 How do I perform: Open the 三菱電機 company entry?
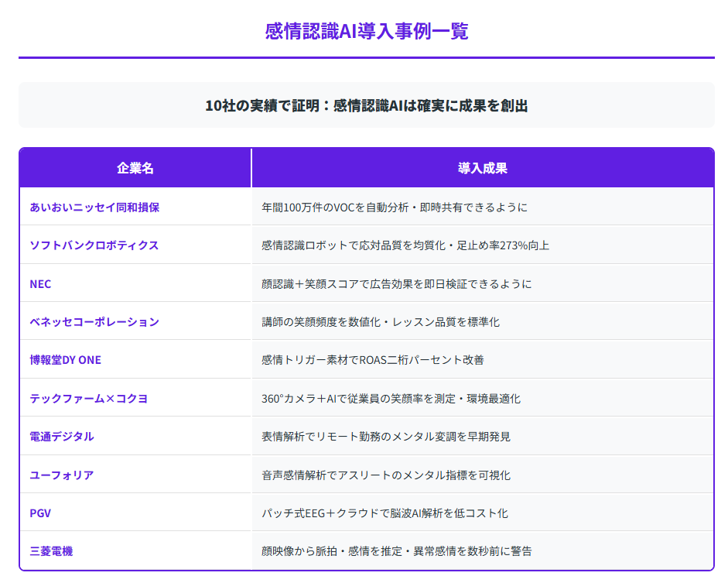[51, 551]
